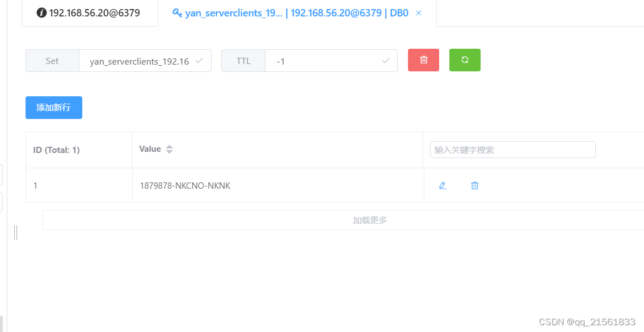Image resolution: width=644 pixels, height=332 pixels.
Task: Select the value 1879878-NKCNO-NKNK cell
Action: tap(185, 185)
